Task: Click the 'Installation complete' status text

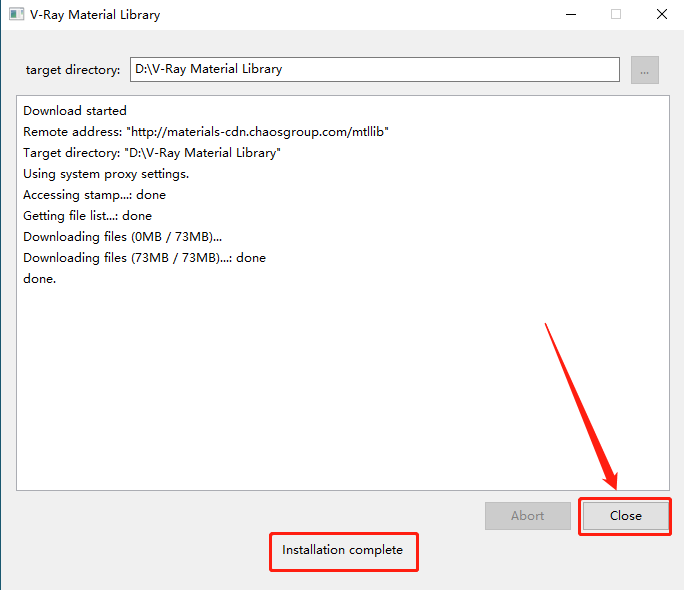Action: [342, 550]
